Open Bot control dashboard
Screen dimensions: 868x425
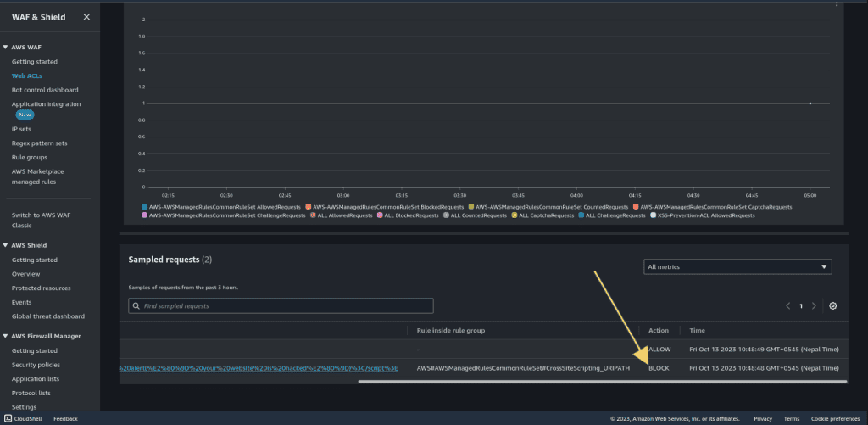coord(45,90)
